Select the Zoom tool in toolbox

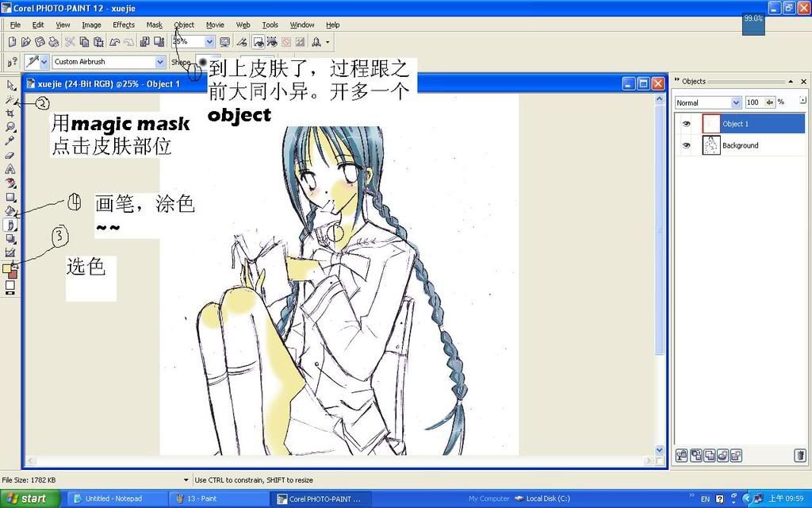10,127
